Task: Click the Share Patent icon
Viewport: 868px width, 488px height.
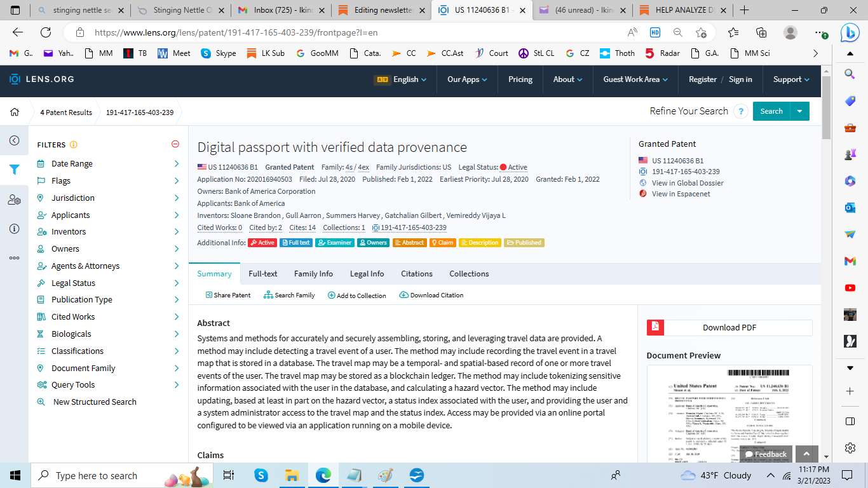Action: point(208,295)
